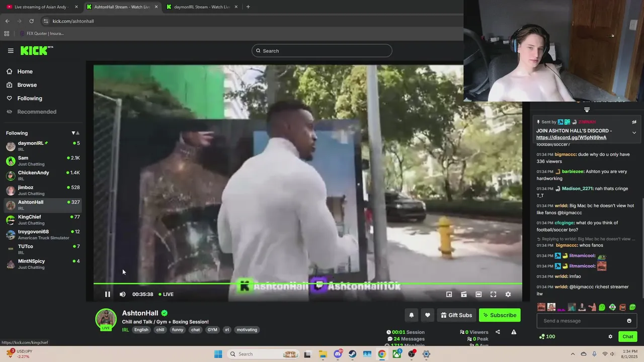Switch the player to fullscreen
Image resolution: width=644 pixels, height=362 pixels.
(493, 294)
